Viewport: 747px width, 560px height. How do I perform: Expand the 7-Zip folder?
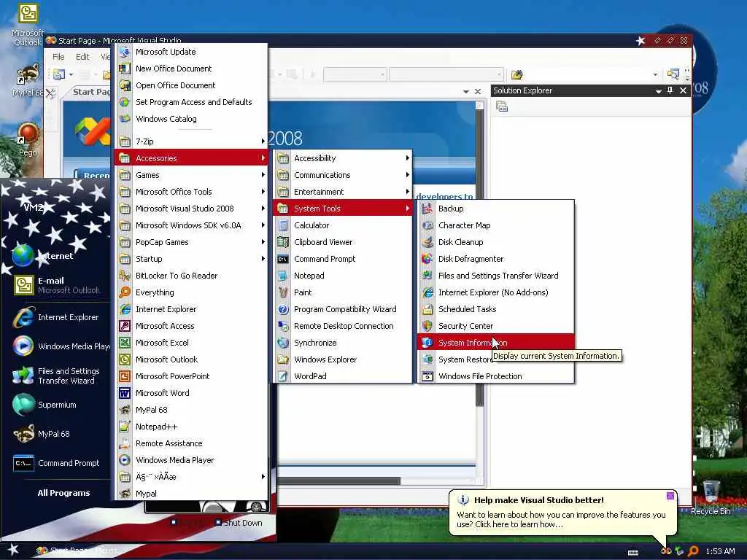(x=190, y=141)
